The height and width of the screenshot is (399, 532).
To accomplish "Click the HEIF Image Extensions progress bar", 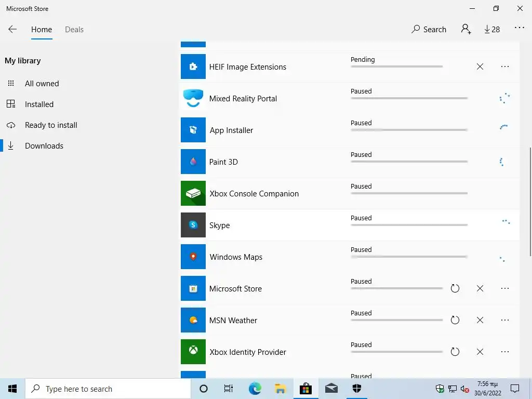I will point(396,66).
